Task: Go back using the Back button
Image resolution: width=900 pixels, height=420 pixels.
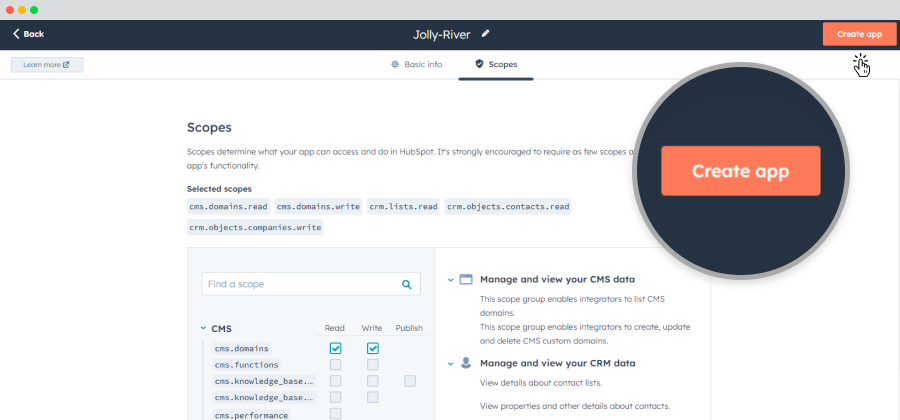Action: tap(29, 34)
